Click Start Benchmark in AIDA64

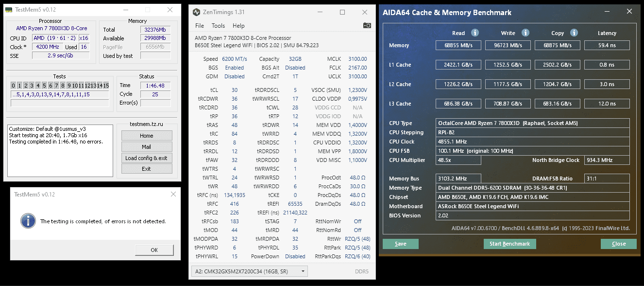510,244
